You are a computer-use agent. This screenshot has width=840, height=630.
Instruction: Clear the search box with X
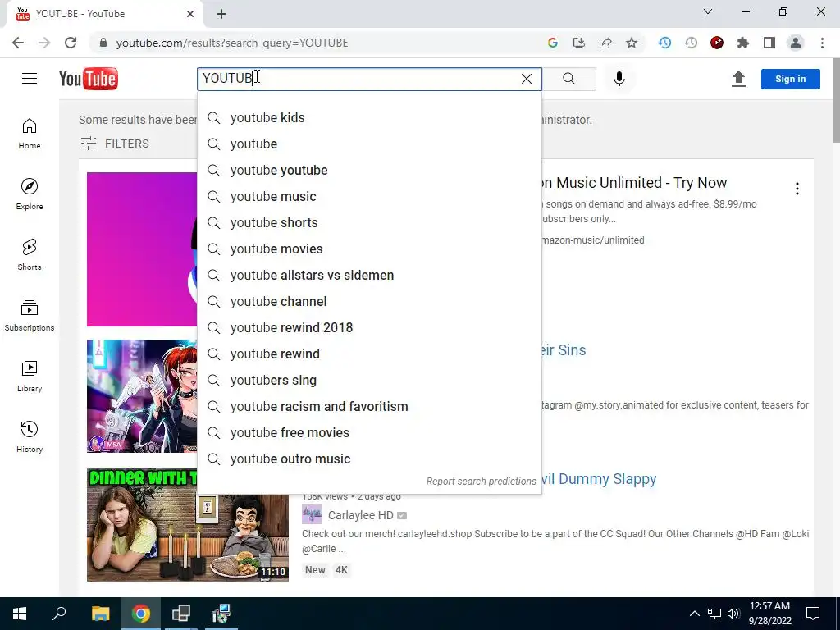click(x=527, y=79)
